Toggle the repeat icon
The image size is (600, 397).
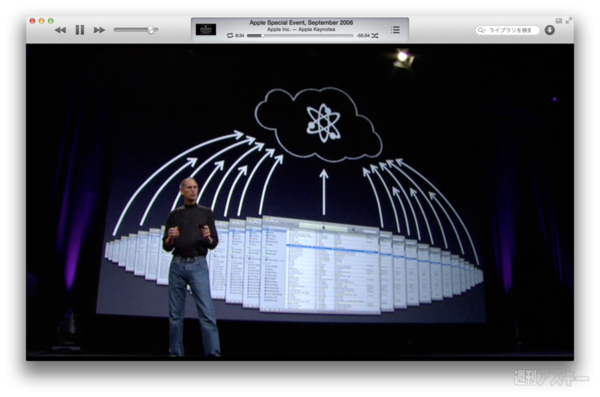tap(230, 36)
